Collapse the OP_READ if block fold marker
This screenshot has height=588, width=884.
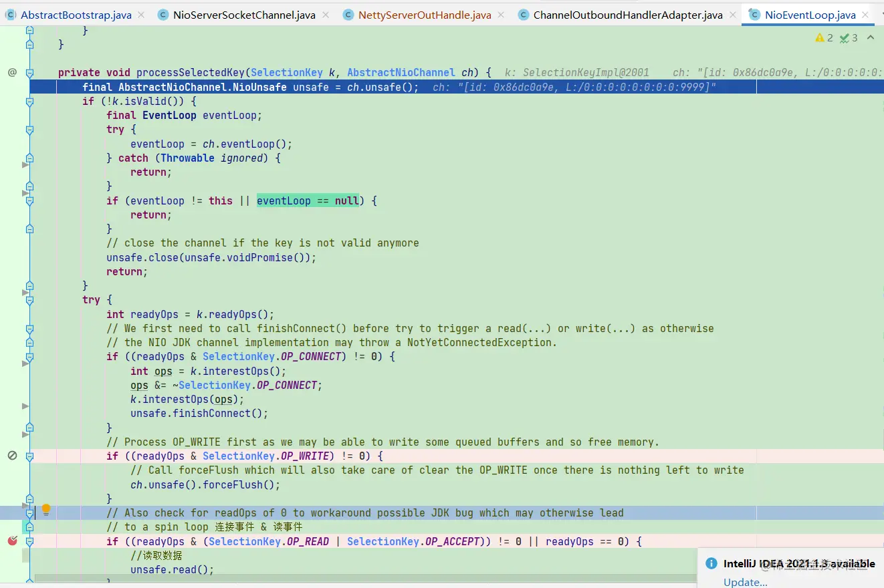(29, 541)
